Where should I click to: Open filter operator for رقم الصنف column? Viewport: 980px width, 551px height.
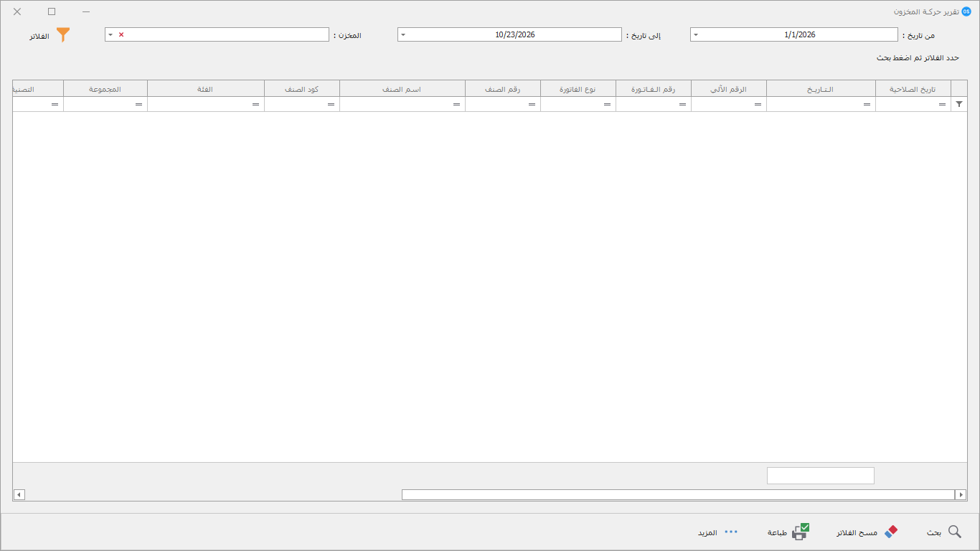532,105
